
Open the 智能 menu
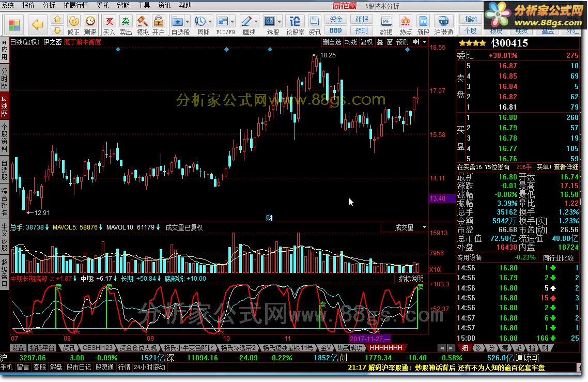[123, 5]
